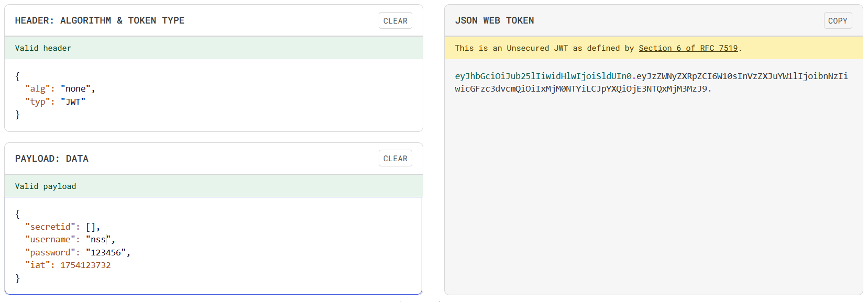This screenshot has height=302, width=868.
Task: Click the iat timestamp 1754123732
Action: pos(85,265)
